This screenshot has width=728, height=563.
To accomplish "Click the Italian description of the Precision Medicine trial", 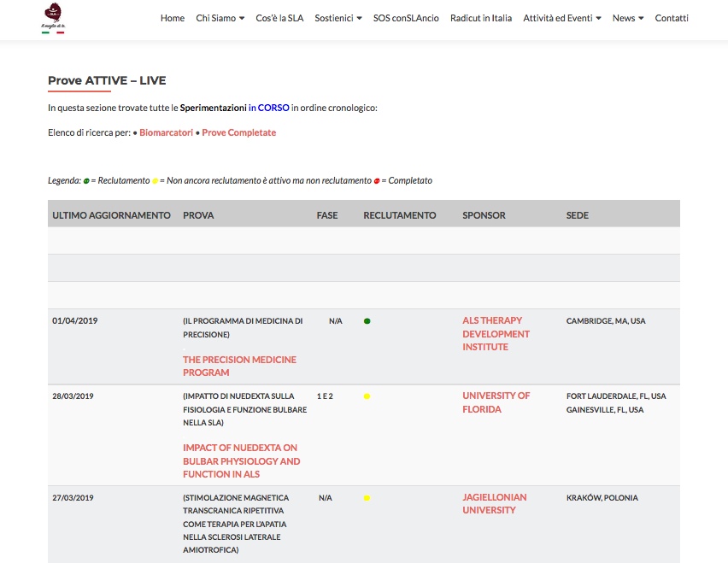I will point(243,328).
